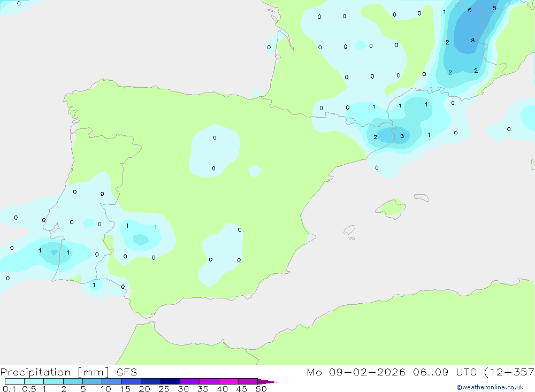The height and width of the screenshot is (392, 535).
Task: Pick the 35–40 mm purple legend swatch
Action: click(209, 381)
